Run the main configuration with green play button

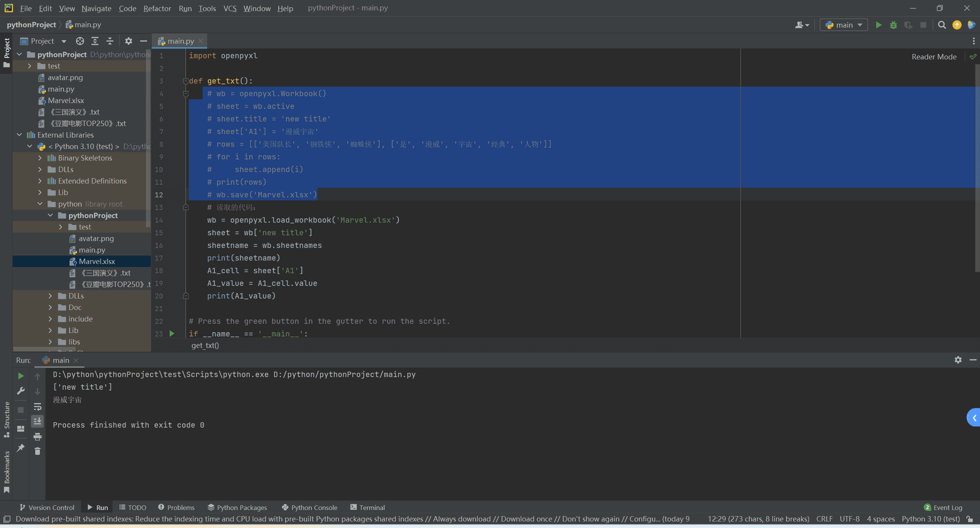(x=879, y=25)
